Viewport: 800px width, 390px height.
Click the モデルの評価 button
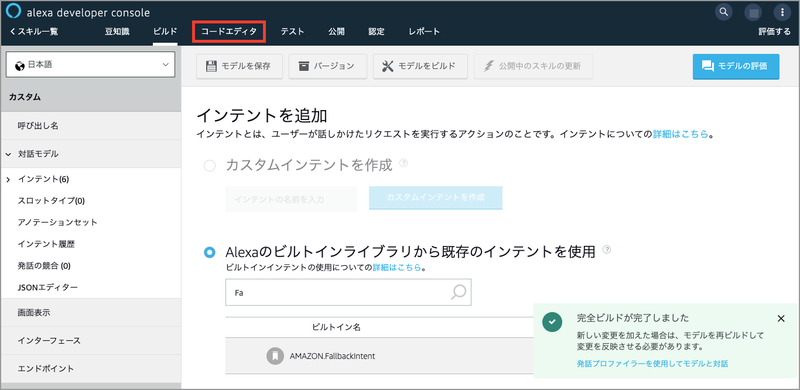click(x=736, y=66)
